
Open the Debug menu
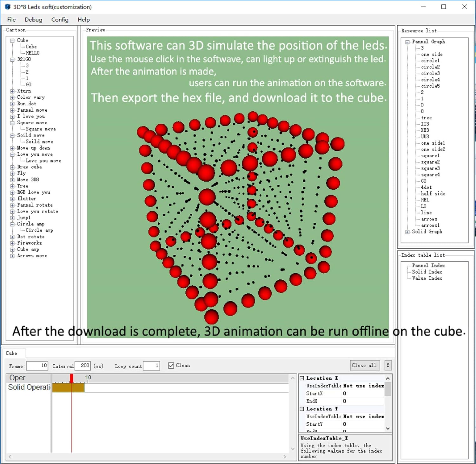[33, 19]
